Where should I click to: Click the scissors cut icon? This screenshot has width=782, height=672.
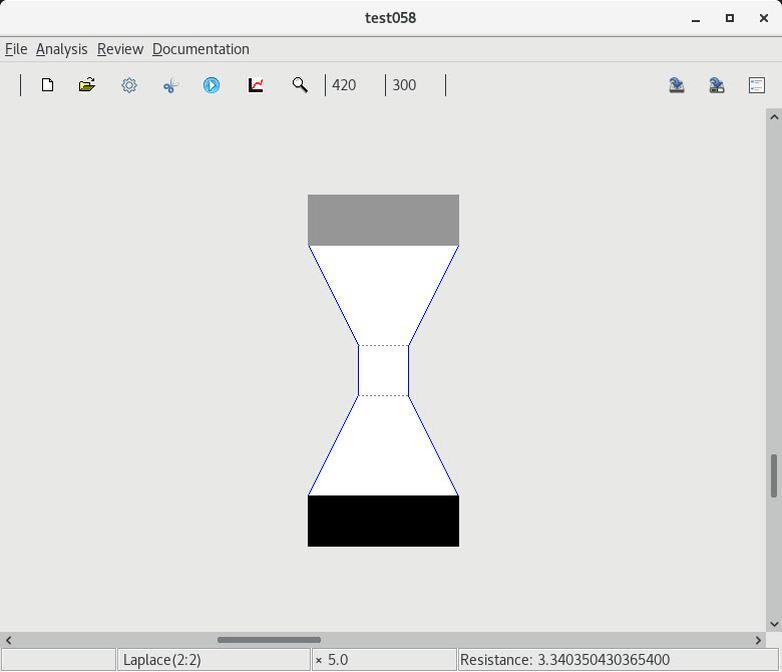170,86
